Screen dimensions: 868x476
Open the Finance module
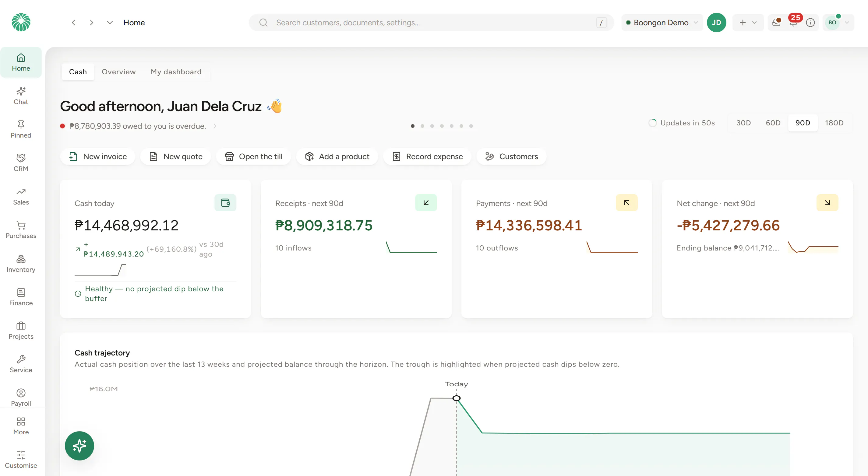(21, 297)
